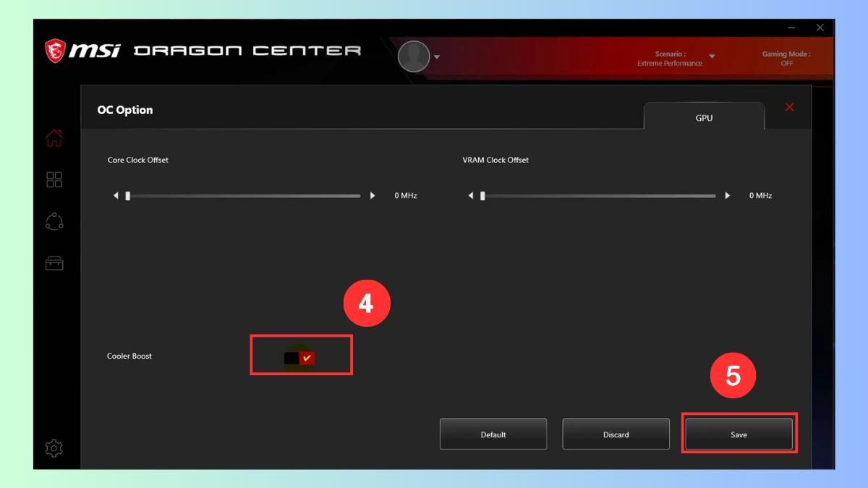Click the OC Option title

coord(125,110)
